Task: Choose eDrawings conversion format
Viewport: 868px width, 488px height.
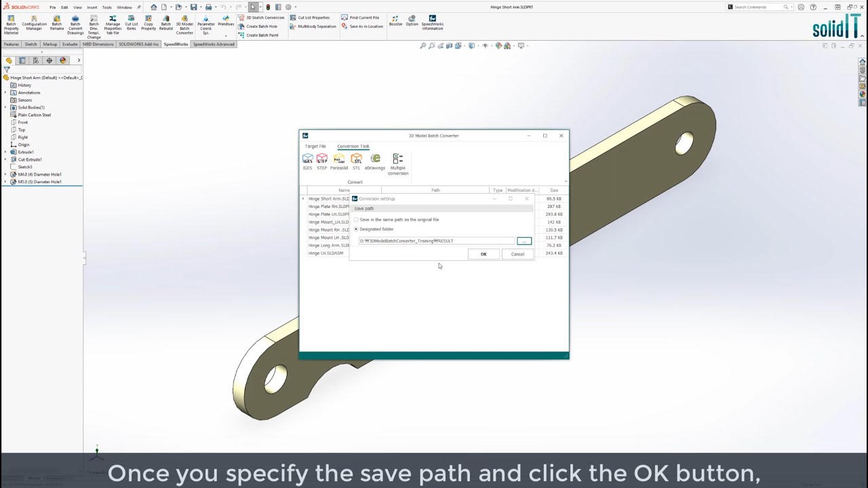Action: [375, 162]
